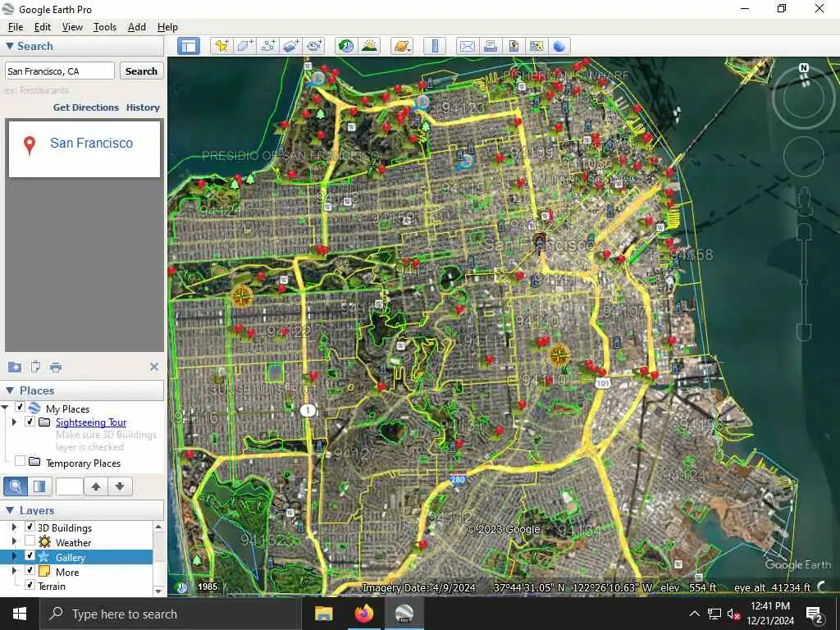Click the N on the compass ring

point(804,68)
